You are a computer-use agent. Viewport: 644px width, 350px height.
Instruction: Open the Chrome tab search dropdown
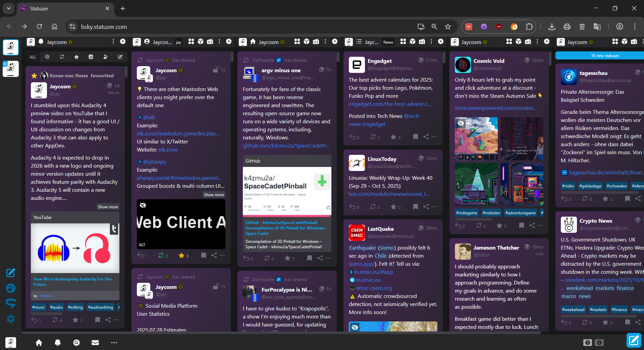tap(8, 8)
